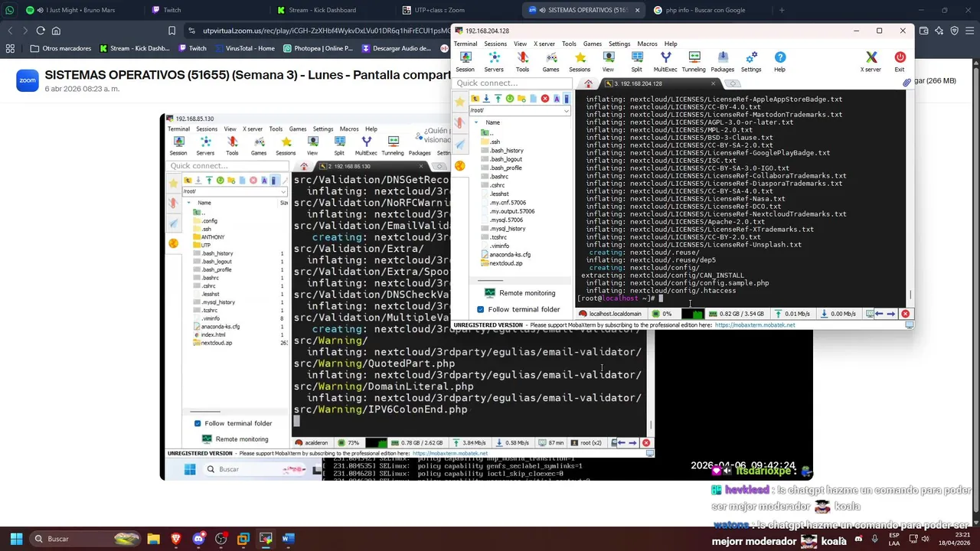The height and width of the screenshot is (551, 980).
Task: Open the Servers tool in front MobaXterm window
Action: point(494,62)
